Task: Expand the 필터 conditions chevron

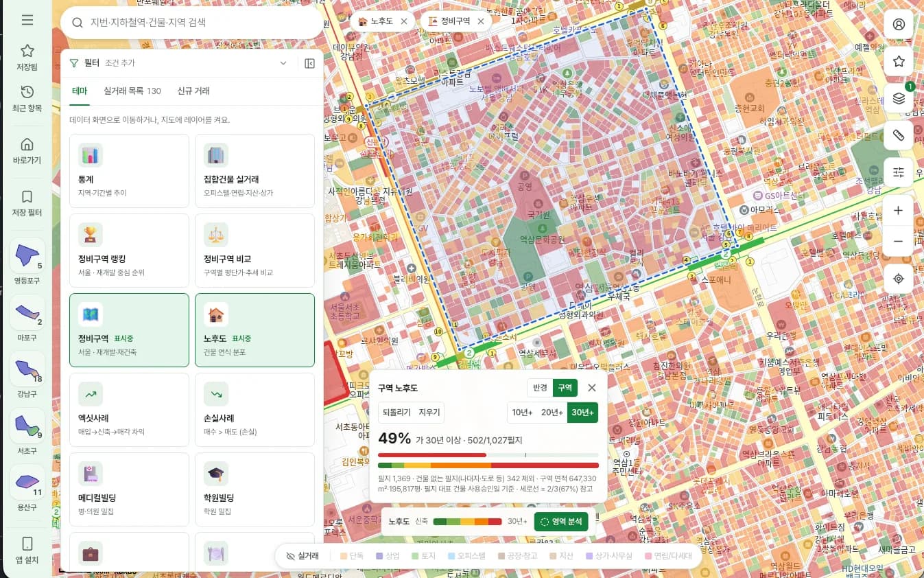Action: click(x=283, y=63)
